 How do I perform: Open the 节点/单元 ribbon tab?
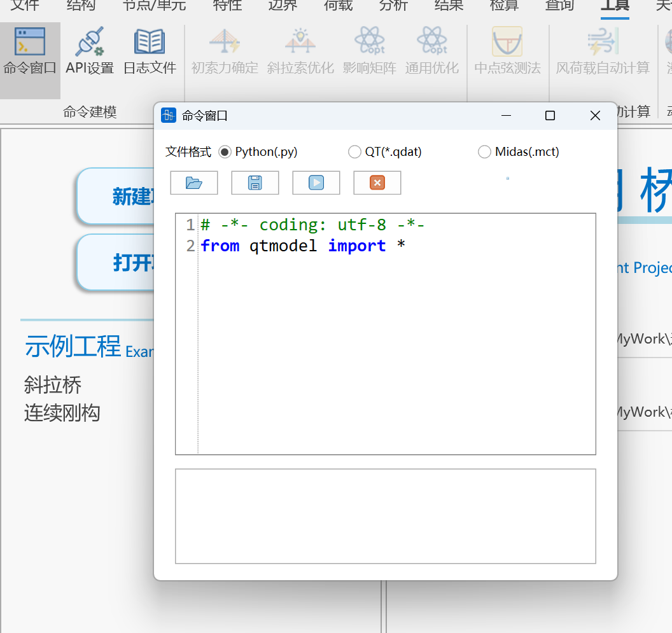pyautogui.click(x=154, y=5)
